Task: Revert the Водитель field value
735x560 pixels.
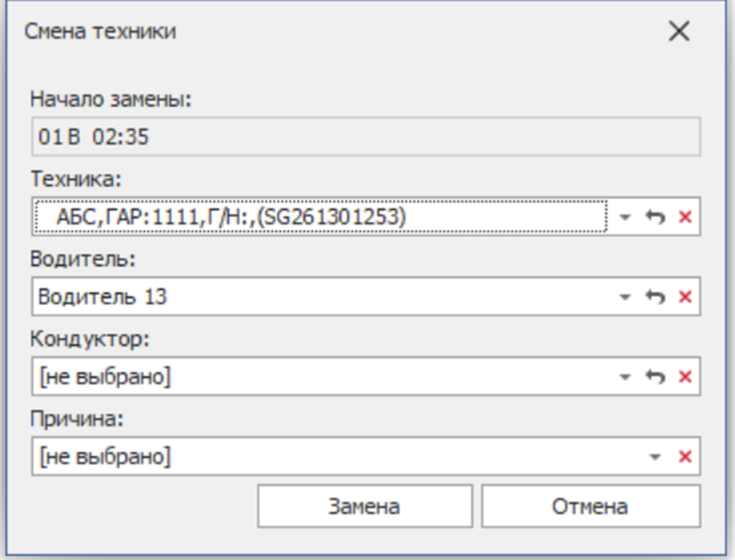Action: pyautogui.click(x=654, y=297)
